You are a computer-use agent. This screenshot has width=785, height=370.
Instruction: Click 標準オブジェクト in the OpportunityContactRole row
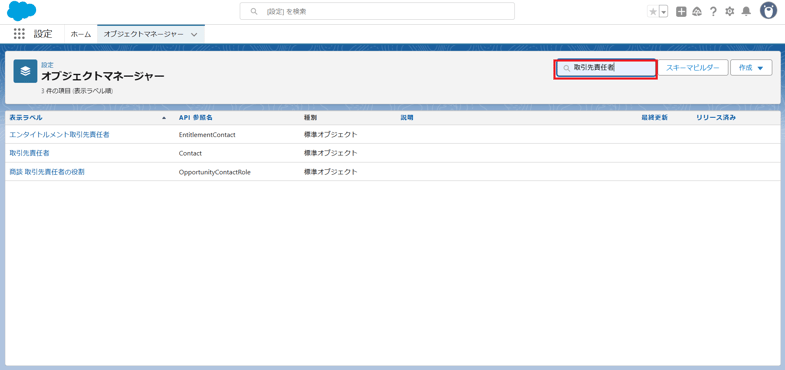coord(330,172)
